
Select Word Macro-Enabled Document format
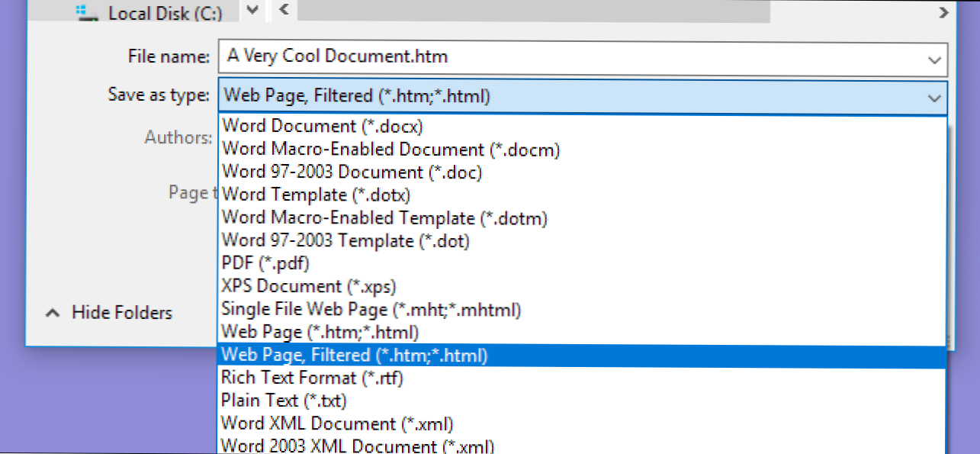pyautogui.click(x=390, y=149)
